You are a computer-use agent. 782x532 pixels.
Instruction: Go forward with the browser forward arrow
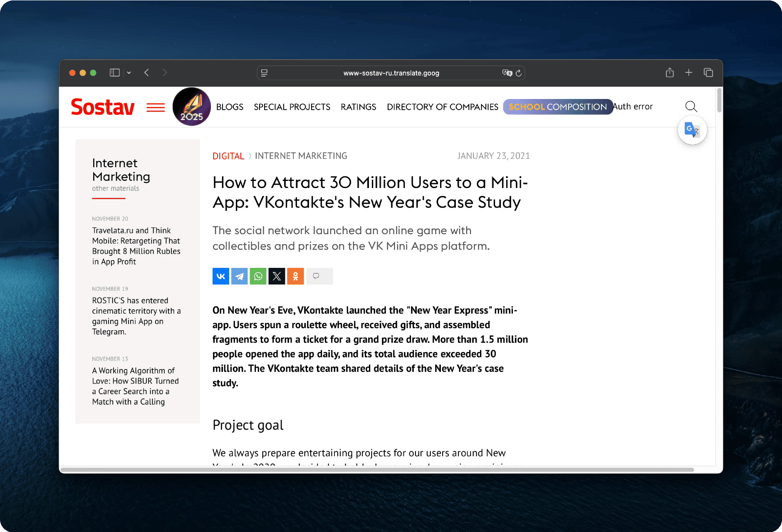tap(165, 73)
